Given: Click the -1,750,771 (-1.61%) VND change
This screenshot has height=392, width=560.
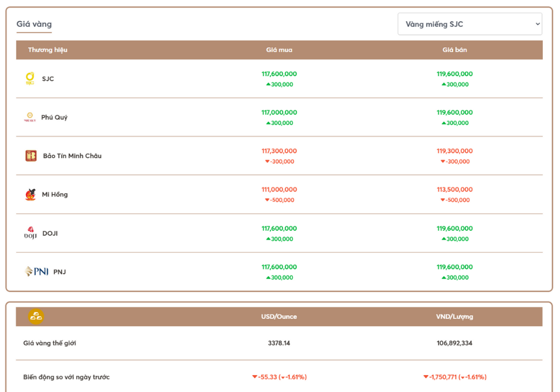Looking at the screenshot, I should (x=455, y=377).
